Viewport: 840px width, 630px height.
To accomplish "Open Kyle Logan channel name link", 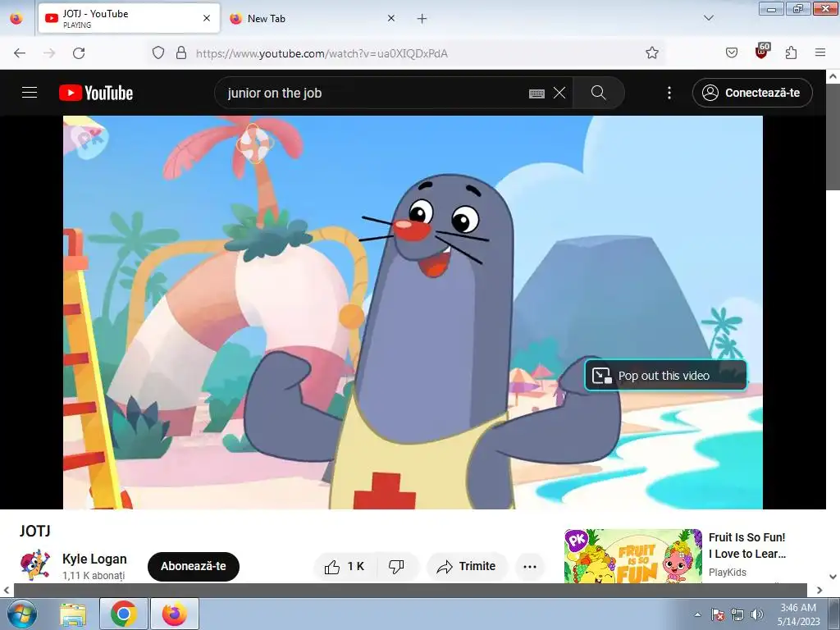I will click(x=94, y=559).
